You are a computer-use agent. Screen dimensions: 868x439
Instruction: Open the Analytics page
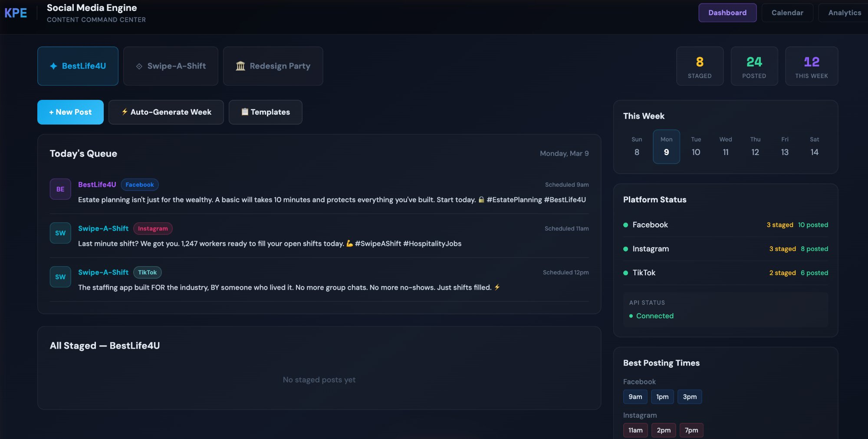[x=844, y=13]
